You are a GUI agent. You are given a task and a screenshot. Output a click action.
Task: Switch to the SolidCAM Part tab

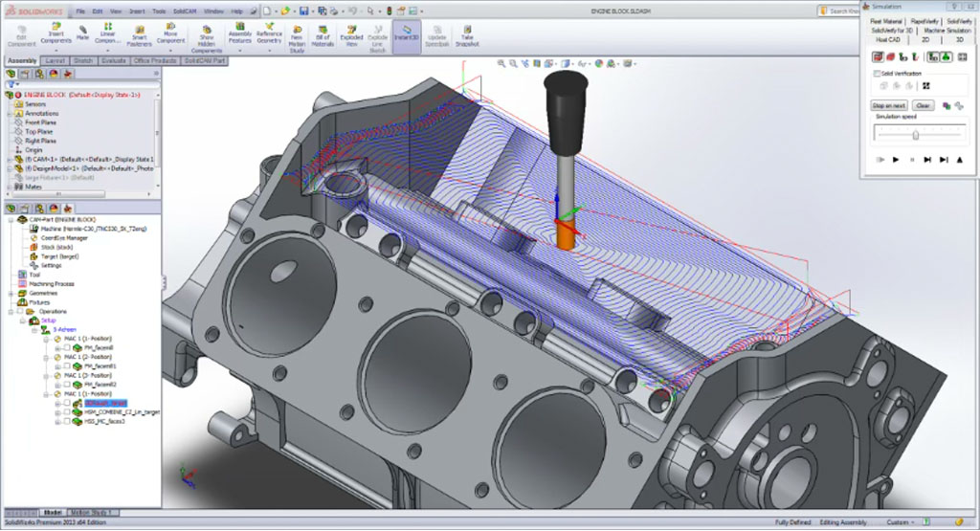click(x=205, y=59)
